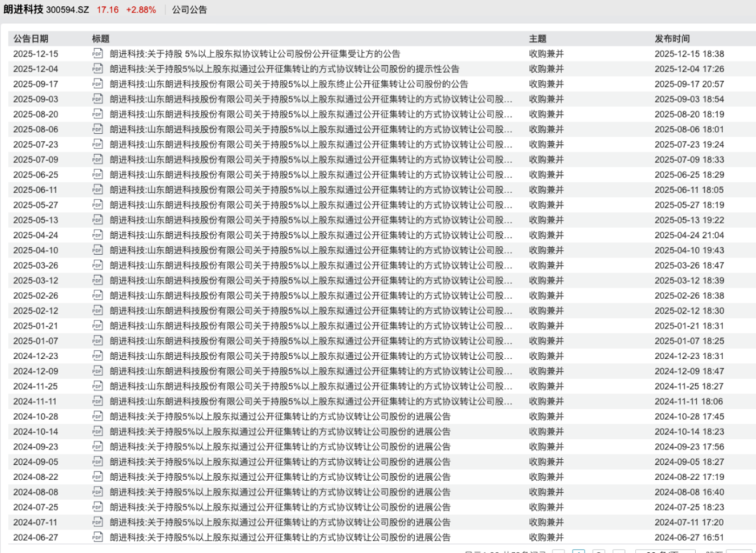Open announcement title in the 2025-01-07 row
This screenshot has height=553, width=756.
click(311, 340)
